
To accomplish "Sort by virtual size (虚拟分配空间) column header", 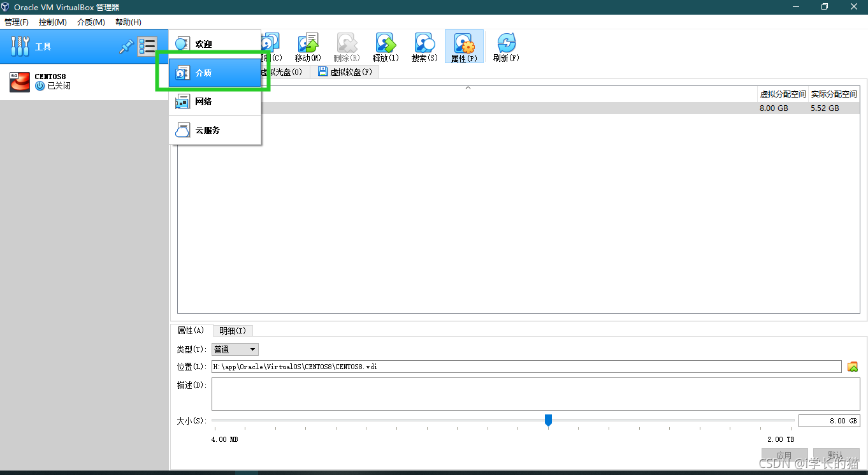I will click(x=783, y=94).
